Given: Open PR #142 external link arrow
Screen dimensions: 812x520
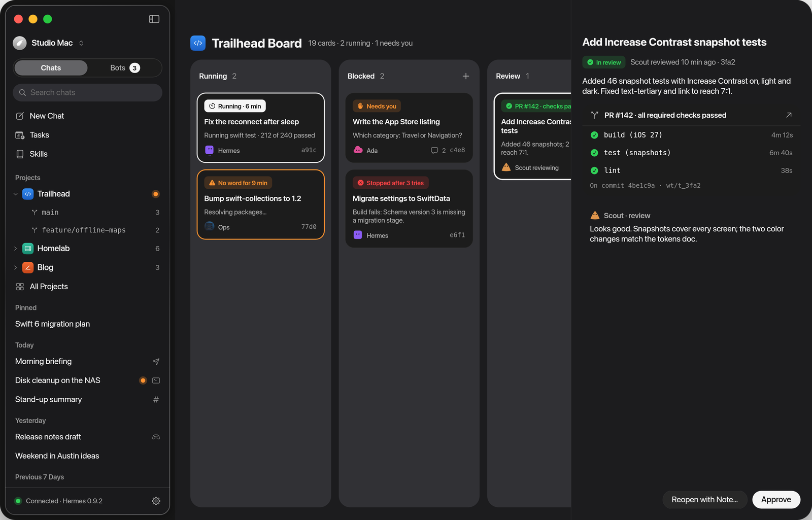Looking at the screenshot, I should [x=789, y=115].
